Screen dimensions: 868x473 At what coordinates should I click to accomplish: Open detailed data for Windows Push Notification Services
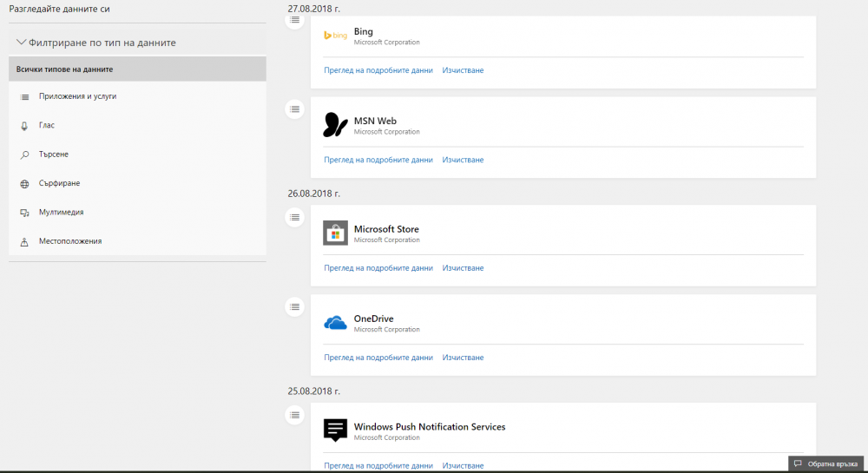click(378, 466)
